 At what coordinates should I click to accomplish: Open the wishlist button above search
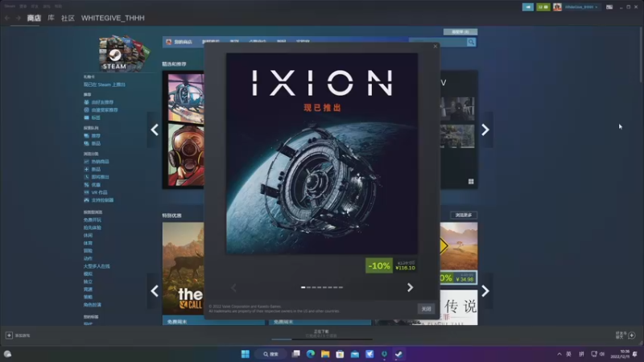(x=460, y=31)
